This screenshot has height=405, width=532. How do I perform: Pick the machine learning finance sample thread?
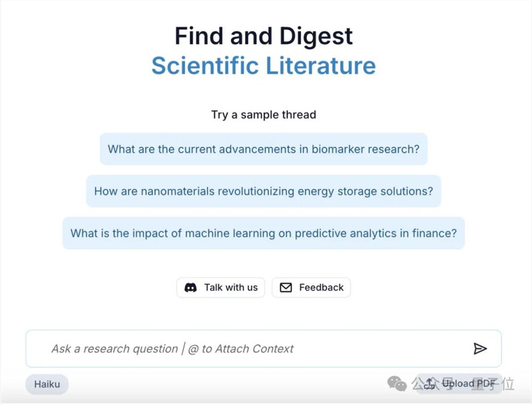(x=263, y=233)
